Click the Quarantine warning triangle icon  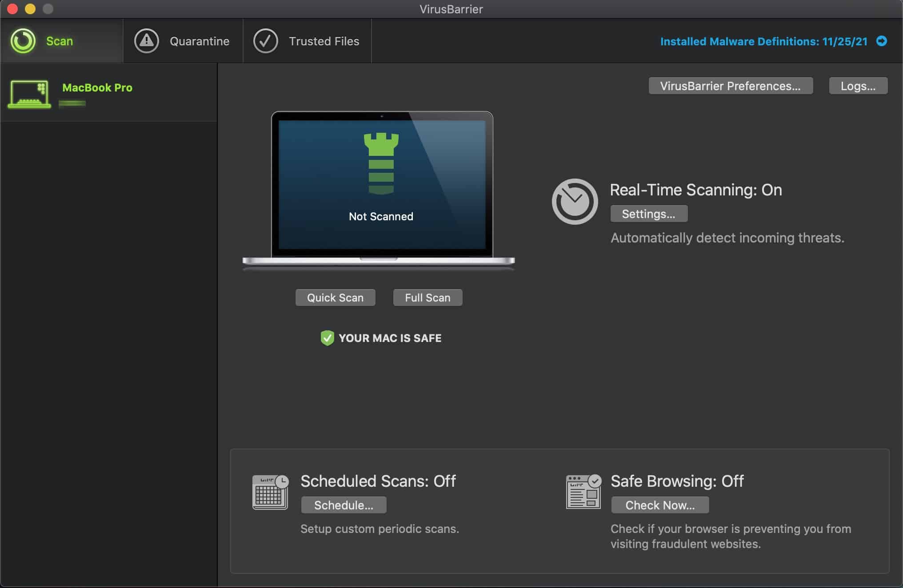click(147, 41)
